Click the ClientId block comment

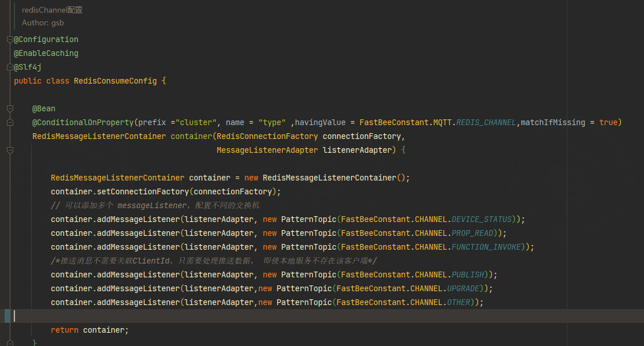pos(214,261)
